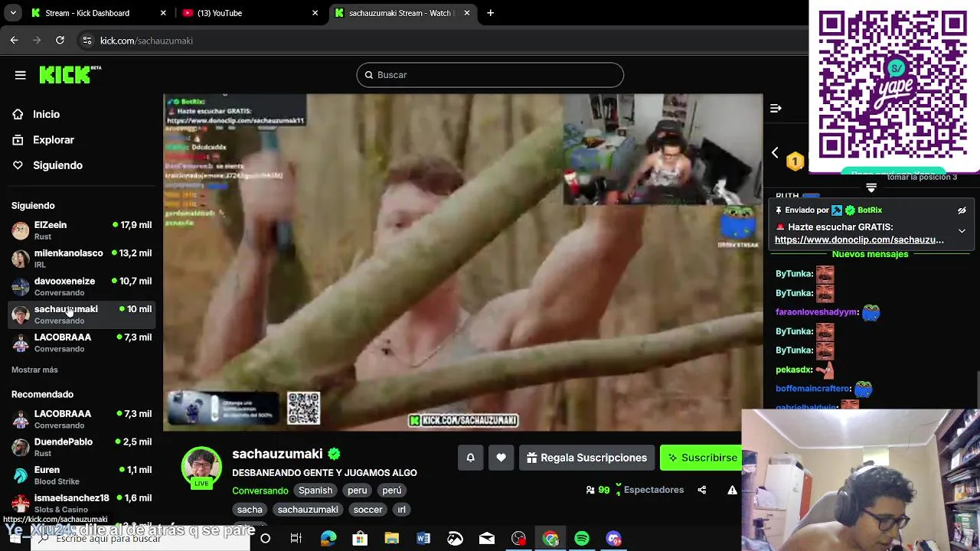Screen dimensions: 980x551
Task: Click Regala Suscripciones button
Action: tap(586, 458)
